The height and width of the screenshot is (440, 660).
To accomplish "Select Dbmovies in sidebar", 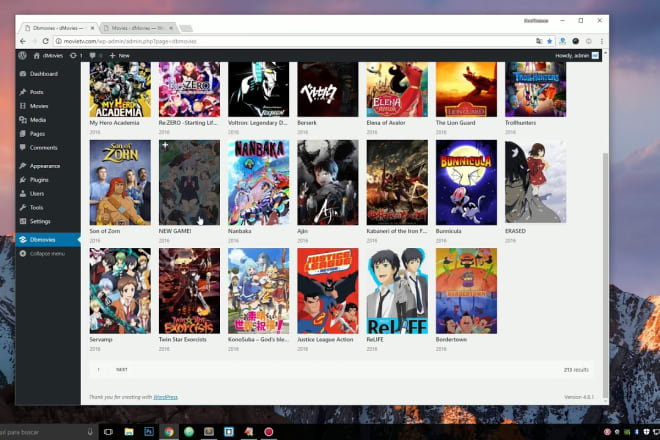I will [48, 240].
